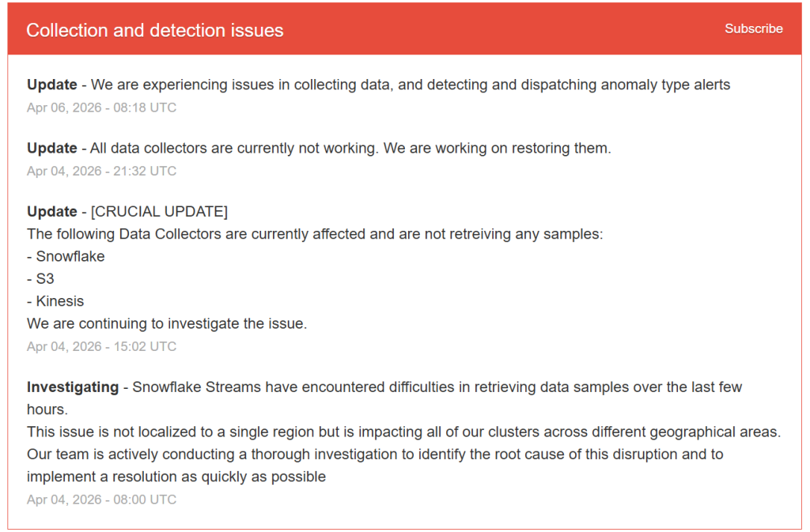
Task: Click the sentence about Snowflake Streams difficulties
Action: [435, 387]
